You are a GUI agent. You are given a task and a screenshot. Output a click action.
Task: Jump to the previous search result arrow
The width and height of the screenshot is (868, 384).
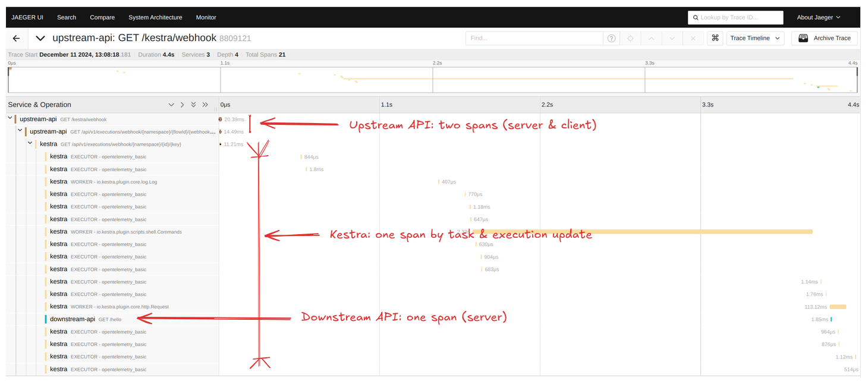click(651, 38)
